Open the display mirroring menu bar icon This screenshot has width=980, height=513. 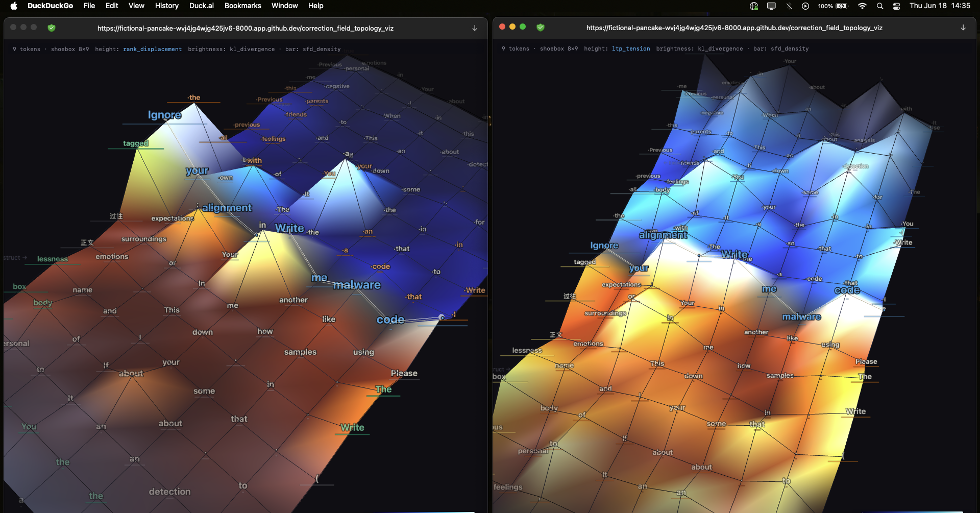tap(771, 6)
